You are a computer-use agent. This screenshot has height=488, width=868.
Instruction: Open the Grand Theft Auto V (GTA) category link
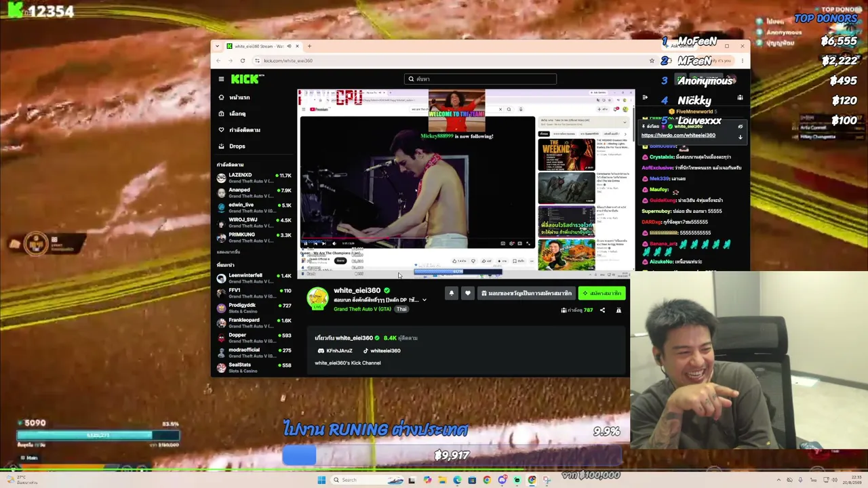(362, 309)
